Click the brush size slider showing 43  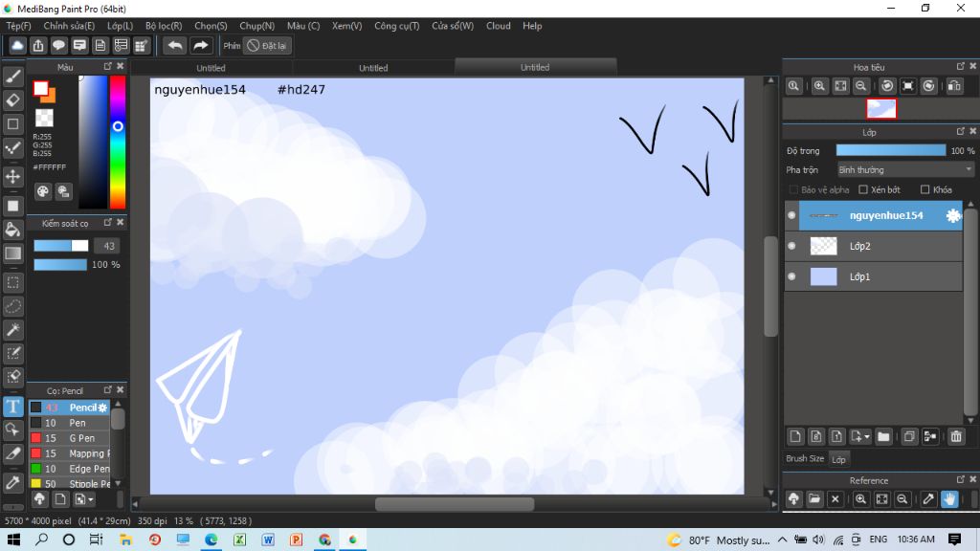tap(60, 246)
